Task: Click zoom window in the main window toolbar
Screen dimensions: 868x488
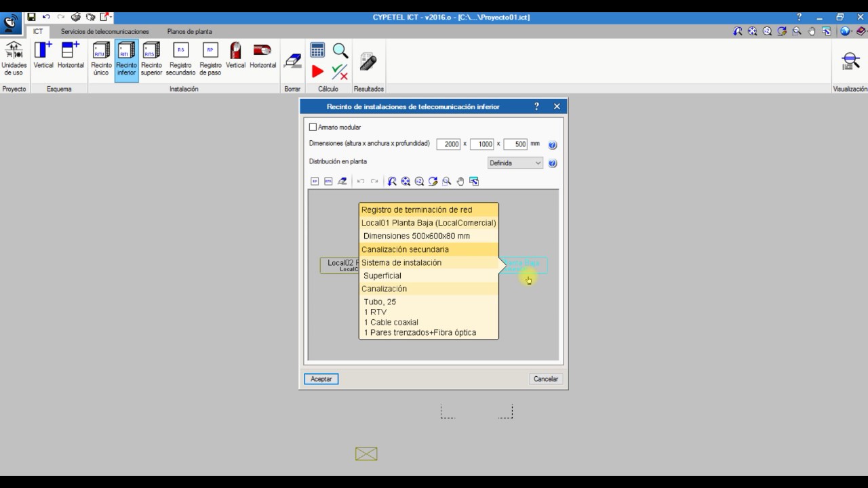Action: [797, 31]
